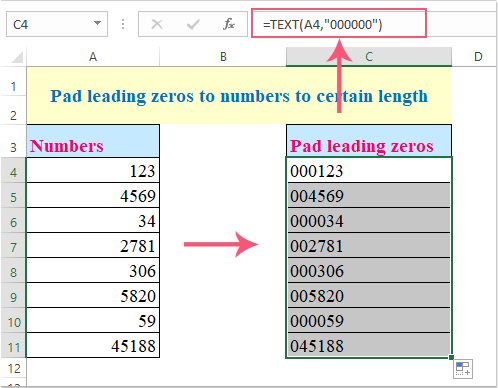Screen dimensions: 498x388
Task: Click the title cell 'Pad leading zeros to numbers'
Action: pos(239,96)
